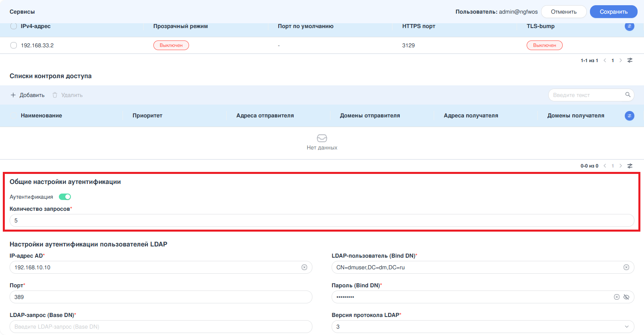Image resolution: width=644 pixels, height=335 pixels.
Task: Go to previous page near 0-0 из 0
Action: [605, 166]
